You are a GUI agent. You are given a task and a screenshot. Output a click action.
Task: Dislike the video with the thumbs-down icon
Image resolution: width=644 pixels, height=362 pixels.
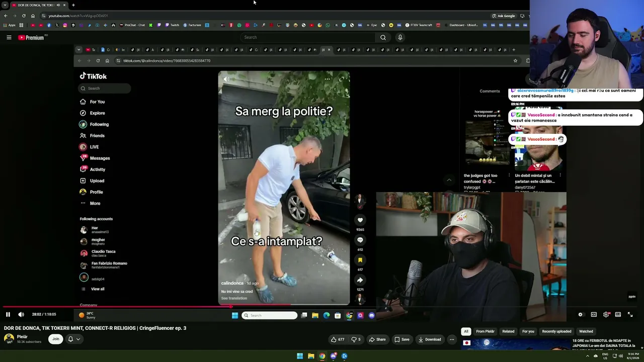(x=356, y=339)
